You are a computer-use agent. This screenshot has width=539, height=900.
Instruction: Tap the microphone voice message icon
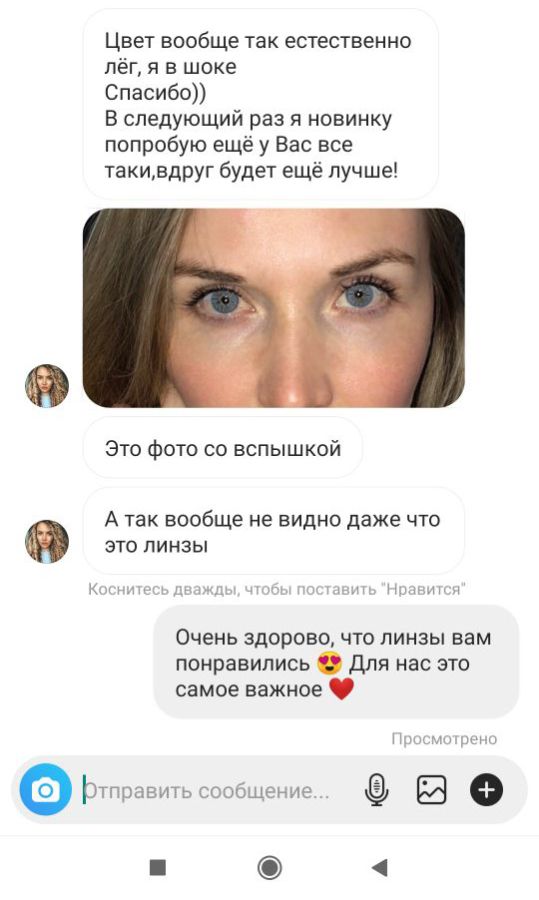[377, 790]
